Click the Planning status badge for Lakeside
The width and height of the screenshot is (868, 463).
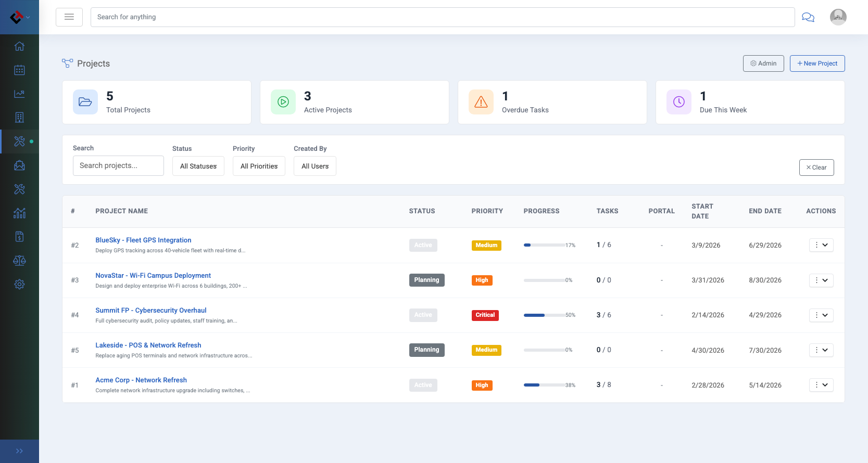[427, 350]
